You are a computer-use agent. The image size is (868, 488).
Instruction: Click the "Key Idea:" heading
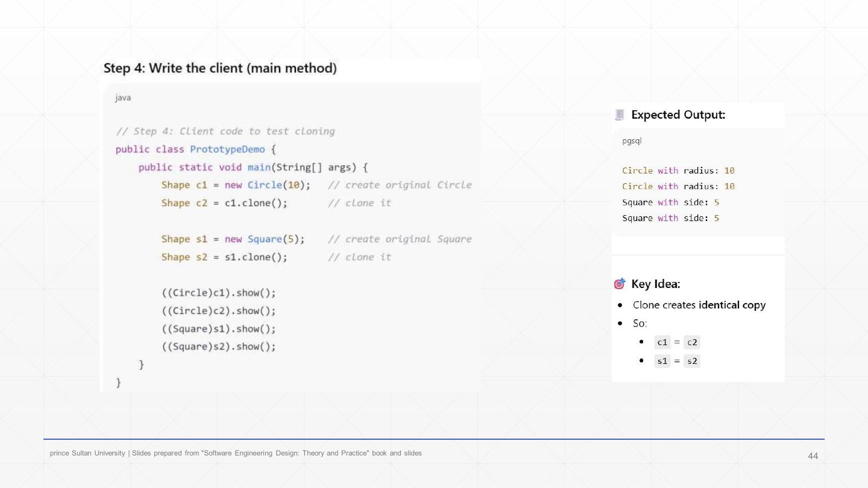point(656,284)
